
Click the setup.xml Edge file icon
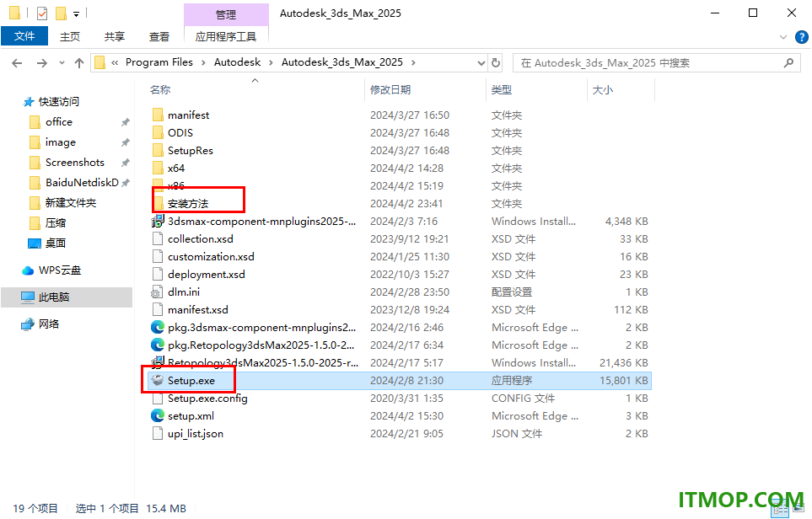(158, 415)
